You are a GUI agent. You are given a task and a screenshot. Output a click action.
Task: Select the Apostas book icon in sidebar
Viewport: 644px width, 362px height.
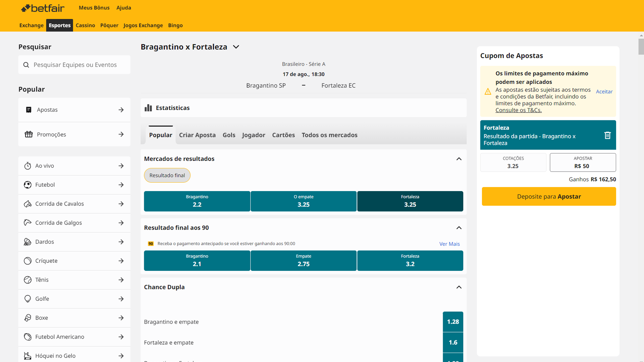click(x=29, y=110)
